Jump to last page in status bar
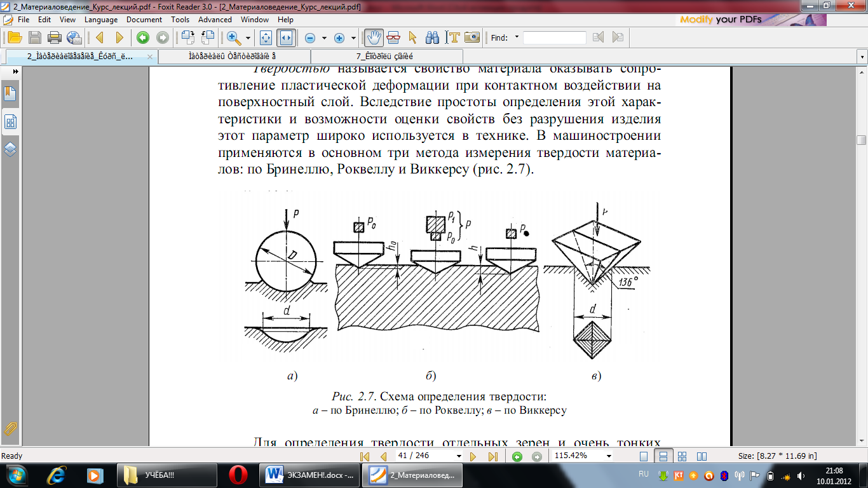868x488 pixels. pyautogui.click(x=492, y=456)
